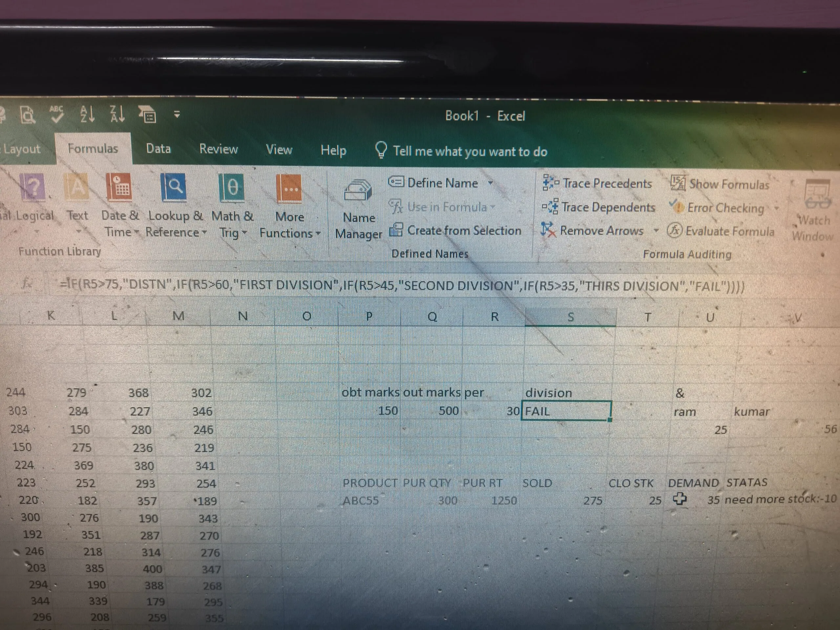Click the Spelling check ABC icon
This screenshot has width=840, height=630.
[57, 114]
